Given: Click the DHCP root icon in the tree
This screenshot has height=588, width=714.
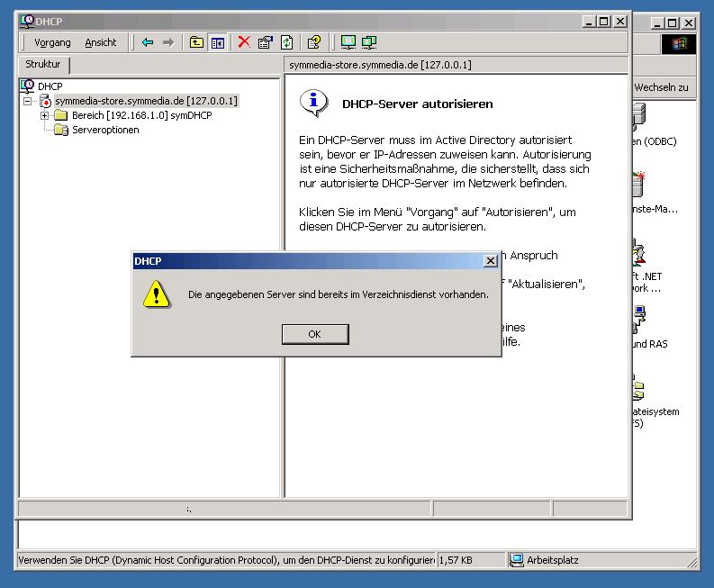Looking at the screenshot, I should (27, 86).
